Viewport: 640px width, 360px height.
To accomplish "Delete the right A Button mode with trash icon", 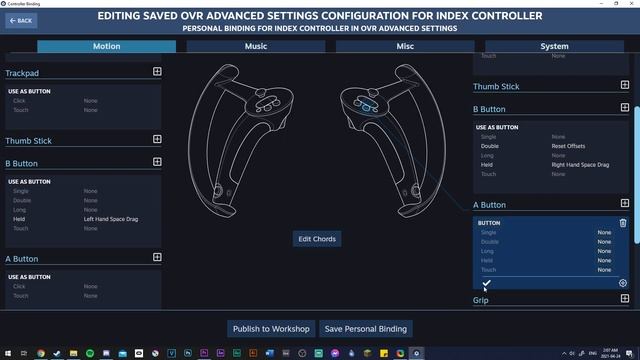I will [623, 223].
